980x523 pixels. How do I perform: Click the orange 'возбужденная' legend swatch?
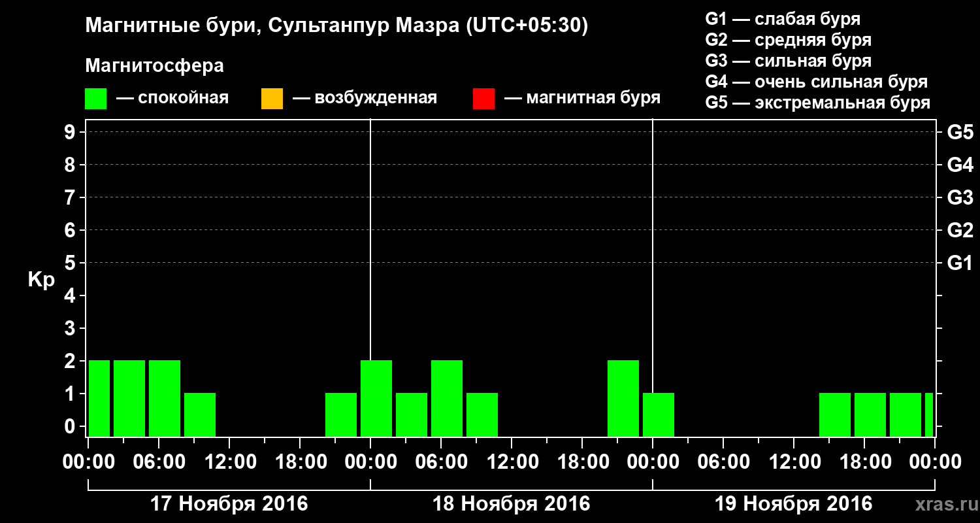click(272, 99)
